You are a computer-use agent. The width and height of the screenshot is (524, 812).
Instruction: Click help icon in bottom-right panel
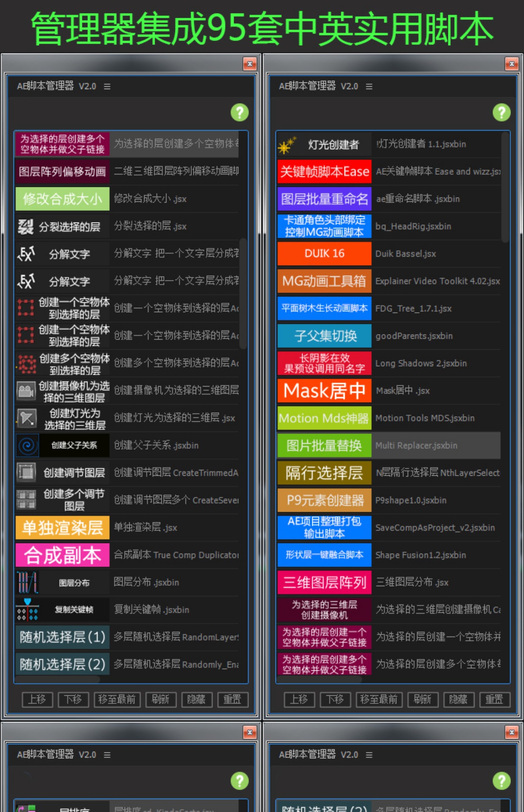502,781
